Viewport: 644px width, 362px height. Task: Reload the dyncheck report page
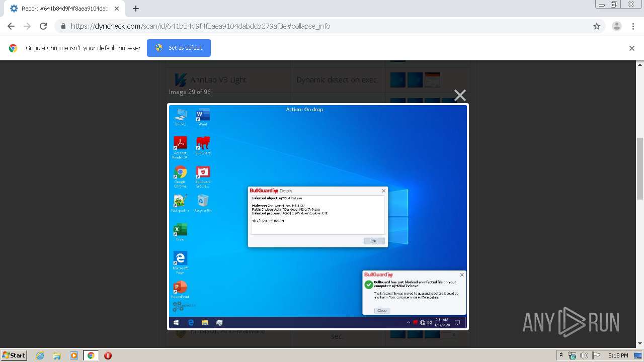coord(43,26)
